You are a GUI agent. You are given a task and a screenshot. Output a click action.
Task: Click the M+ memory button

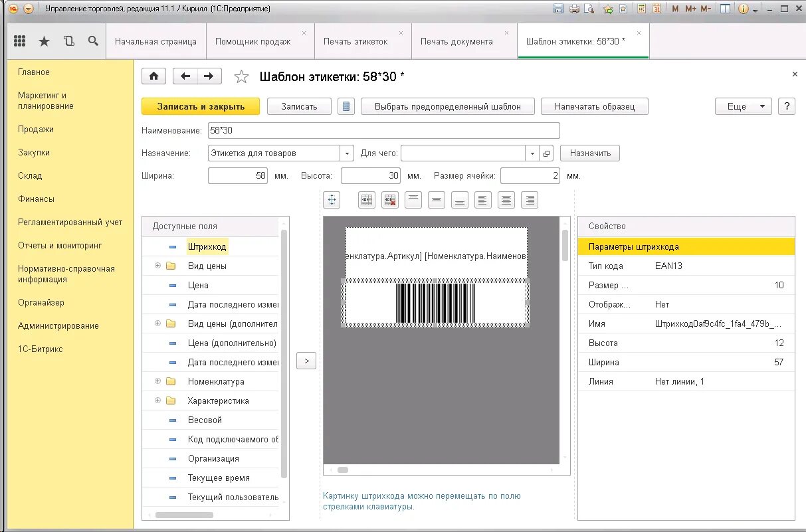(690, 9)
